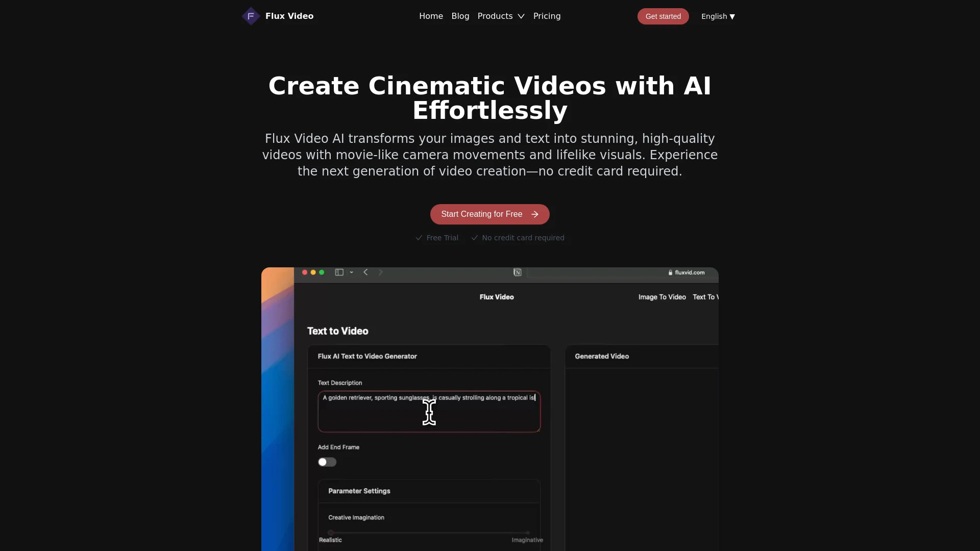Image resolution: width=980 pixels, height=551 pixels.
Task: Click the browser back navigation icon
Action: [x=365, y=272]
